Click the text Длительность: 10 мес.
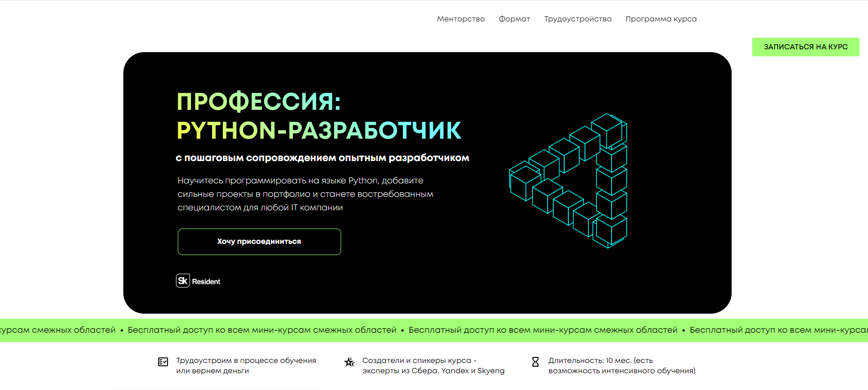Screen dimensions: 868x390 (x=590, y=361)
